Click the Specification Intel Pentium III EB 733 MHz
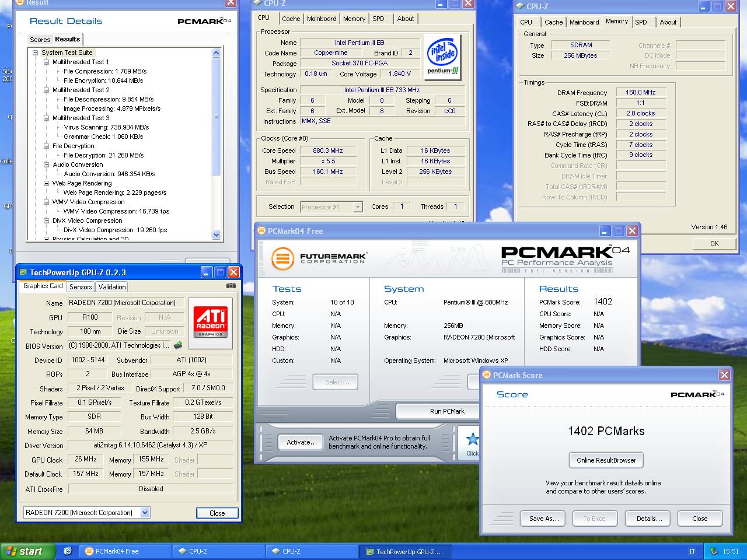 pos(382,90)
